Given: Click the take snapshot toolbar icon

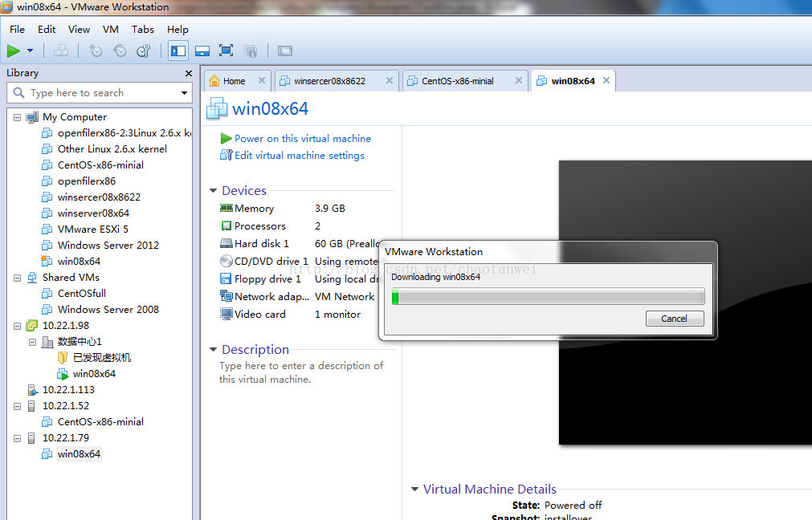Looking at the screenshot, I should coord(96,51).
